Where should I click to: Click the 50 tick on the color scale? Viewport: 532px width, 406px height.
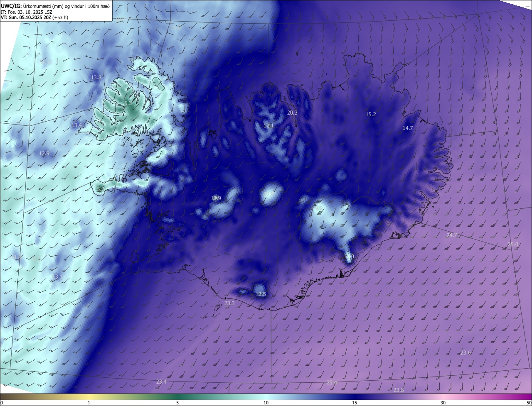529,403
